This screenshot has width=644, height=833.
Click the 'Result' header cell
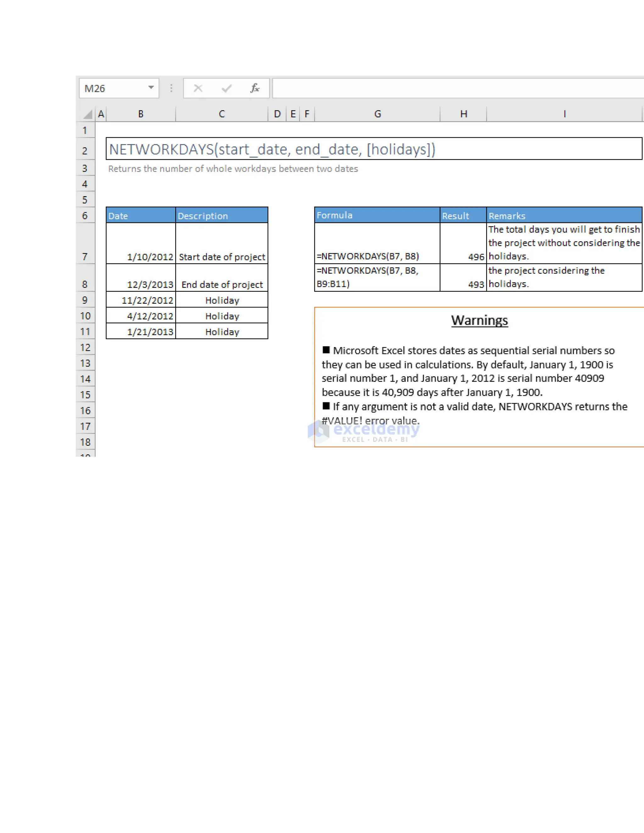pyautogui.click(x=464, y=215)
